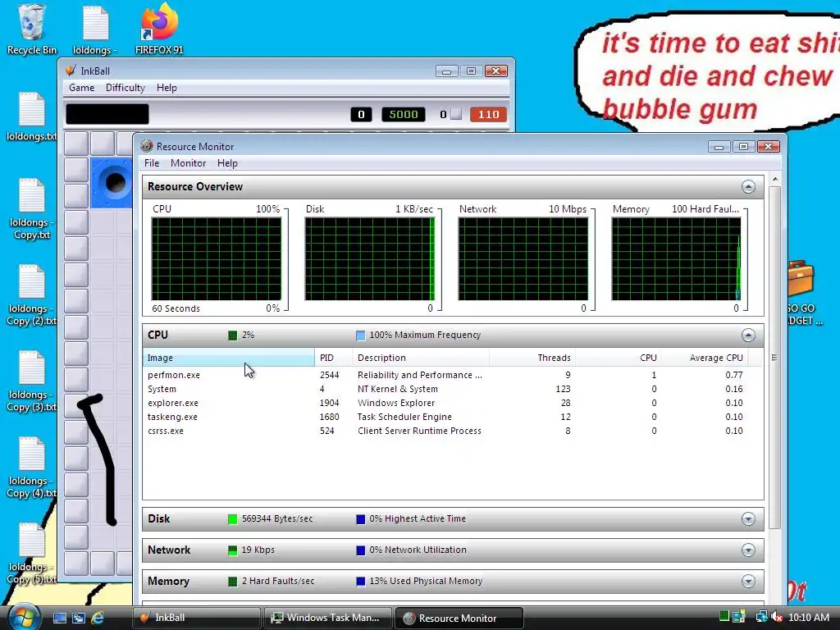Select loldongs - Copy (5).txt file icon
The image size is (840, 630).
(32, 554)
